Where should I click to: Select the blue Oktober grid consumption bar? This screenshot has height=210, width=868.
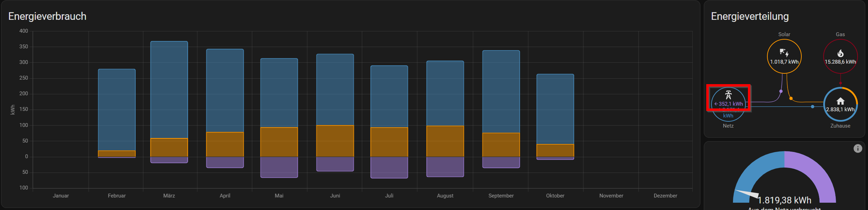pyautogui.click(x=555, y=109)
